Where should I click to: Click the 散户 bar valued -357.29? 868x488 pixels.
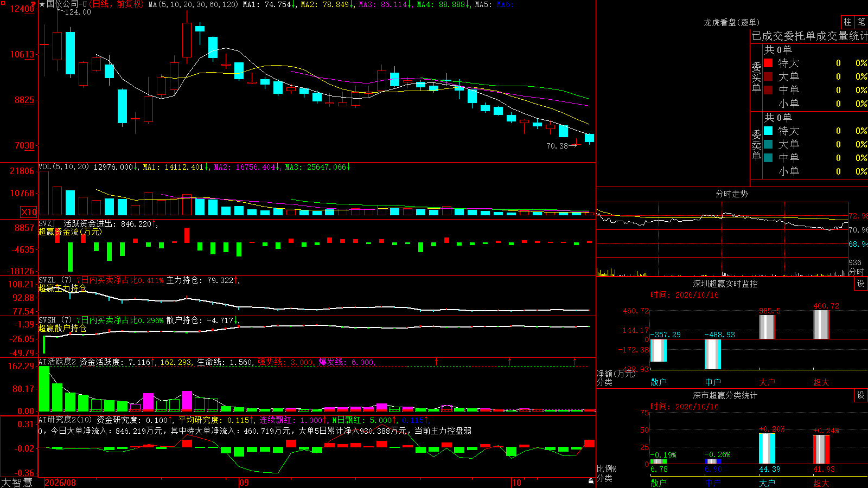tap(659, 350)
